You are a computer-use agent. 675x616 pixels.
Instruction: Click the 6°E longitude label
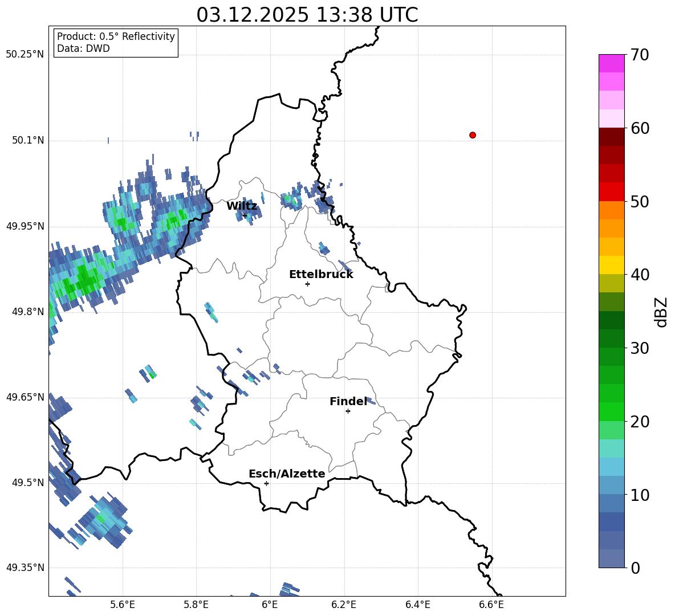pos(270,605)
